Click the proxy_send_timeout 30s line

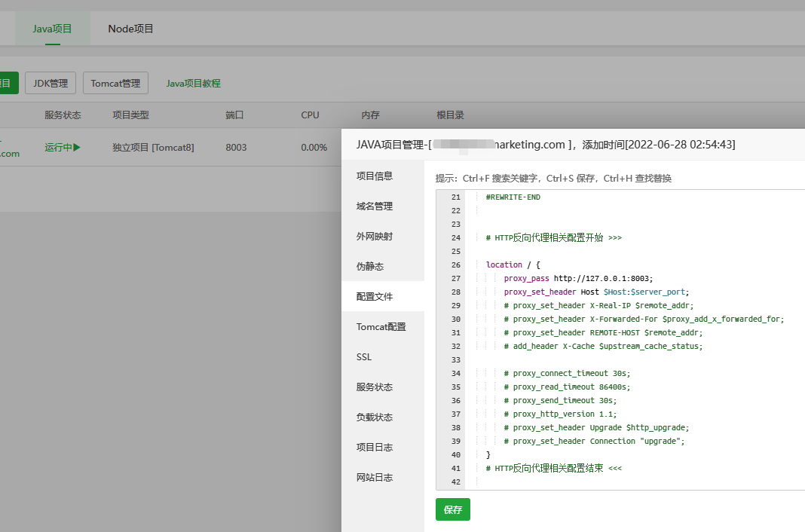pos(560,401)
